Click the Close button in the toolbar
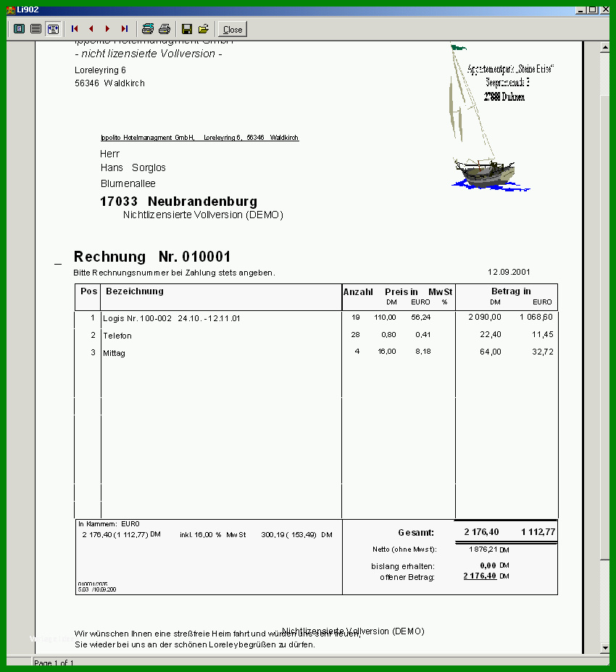The height and width of the screenshot is (672, 616). pyautogui.click(x=233, y=29)
